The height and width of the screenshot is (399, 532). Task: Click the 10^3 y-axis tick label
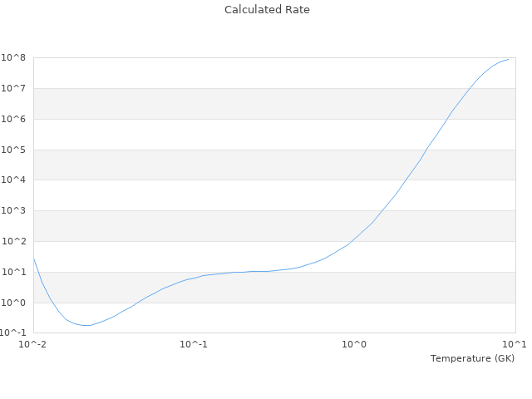[x=14, y=211]
